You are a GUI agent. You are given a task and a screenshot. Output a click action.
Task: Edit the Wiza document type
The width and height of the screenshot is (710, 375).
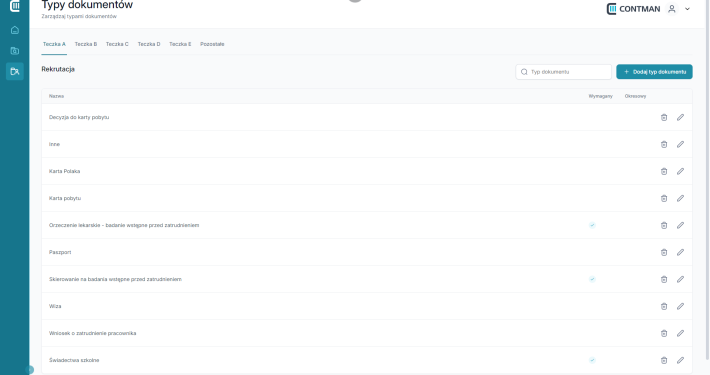680,306
